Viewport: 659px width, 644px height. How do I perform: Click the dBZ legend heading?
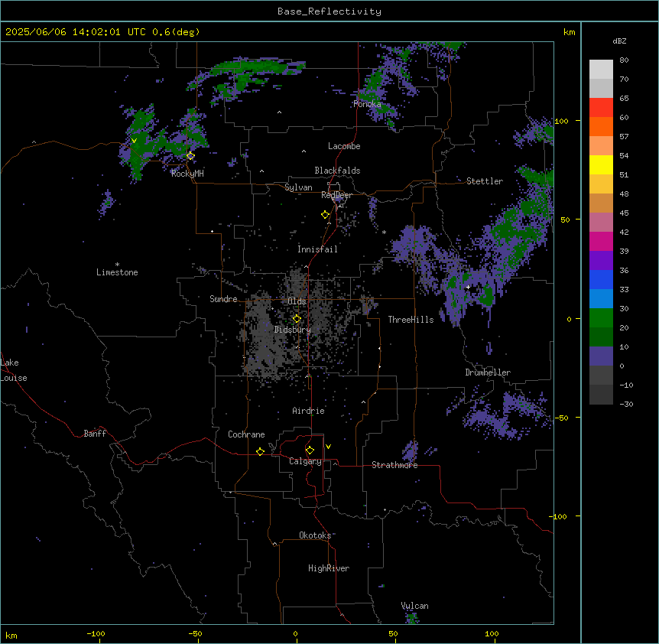pyautogui.click(x=619, y=41)
